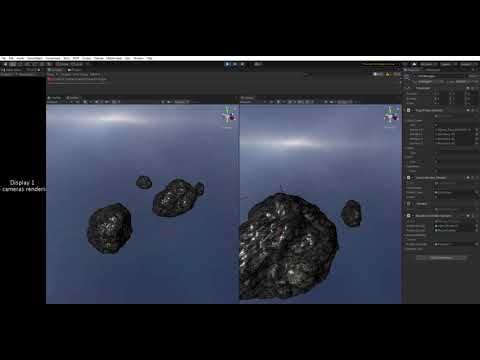This screenshot has height=360, width=480.
Task: Open the GameObject menu
Action: (x=35, y=58)
